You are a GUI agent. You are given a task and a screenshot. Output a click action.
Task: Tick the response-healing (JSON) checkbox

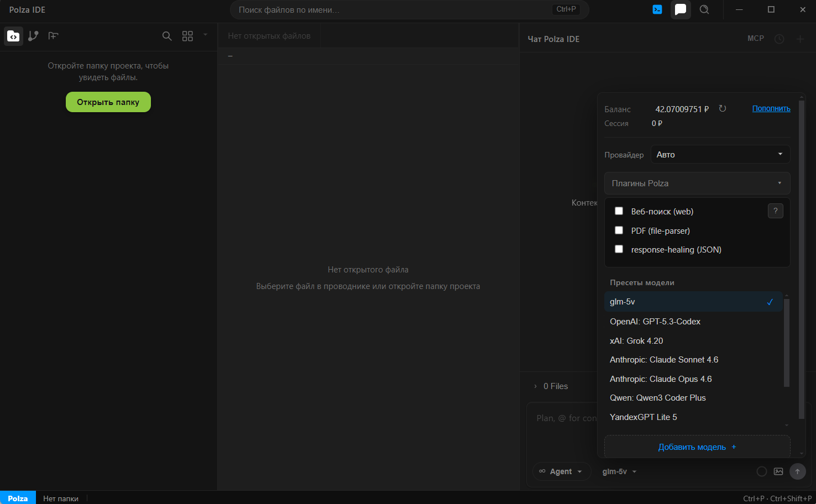(x=619, y=249)
